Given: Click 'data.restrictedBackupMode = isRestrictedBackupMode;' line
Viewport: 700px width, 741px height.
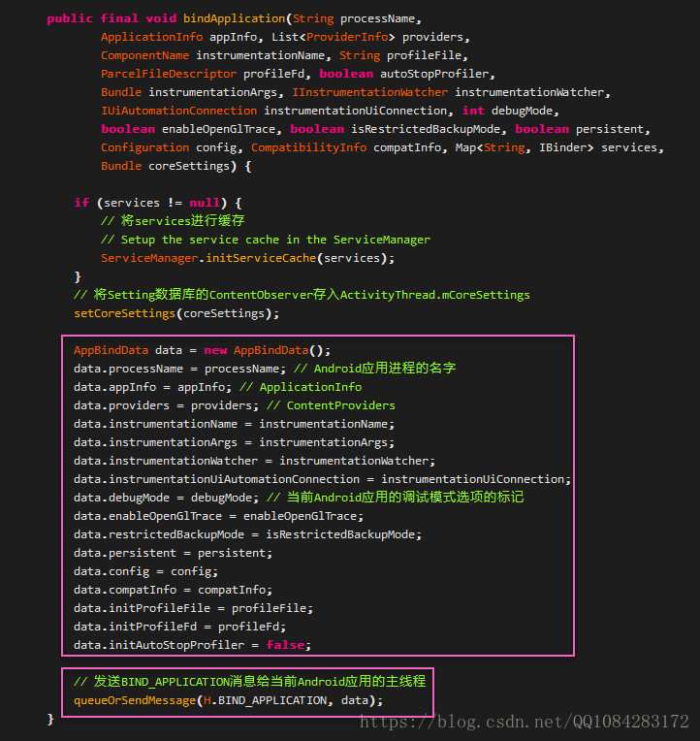Looking at the screenshot, I should (x=247, y=534).
